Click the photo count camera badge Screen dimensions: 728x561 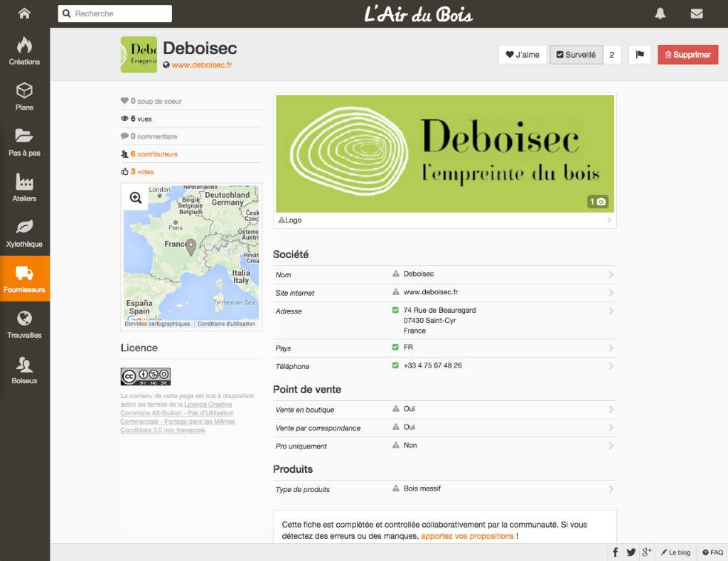click(597, 201)
